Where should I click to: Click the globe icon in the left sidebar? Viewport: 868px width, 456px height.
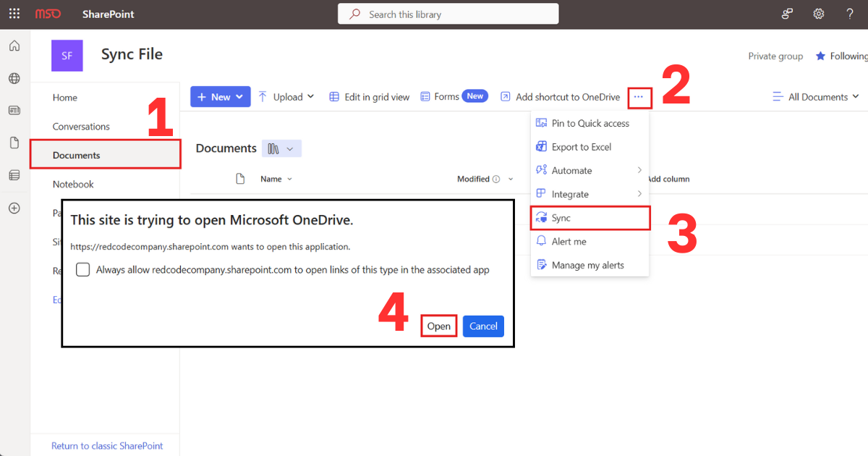14,78
